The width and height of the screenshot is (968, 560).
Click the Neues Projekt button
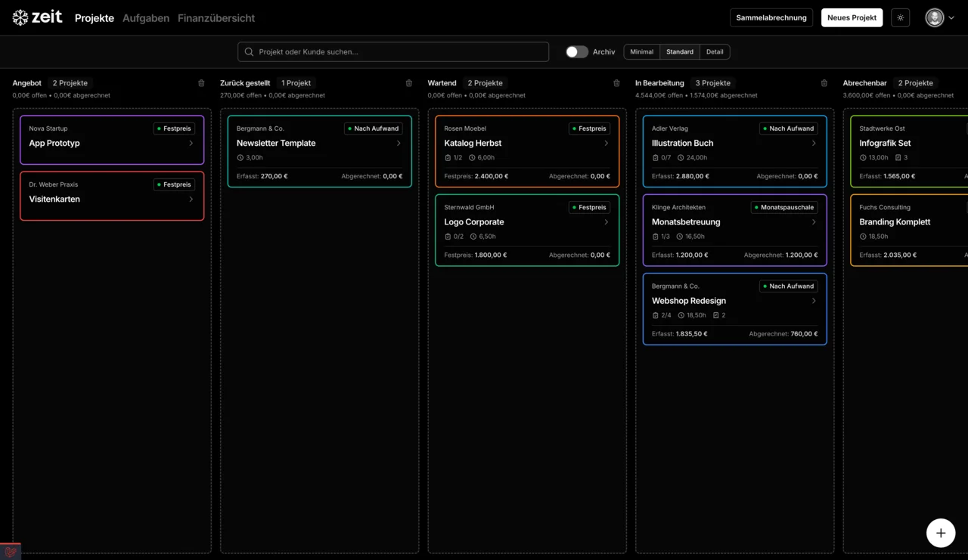[852, 17]
